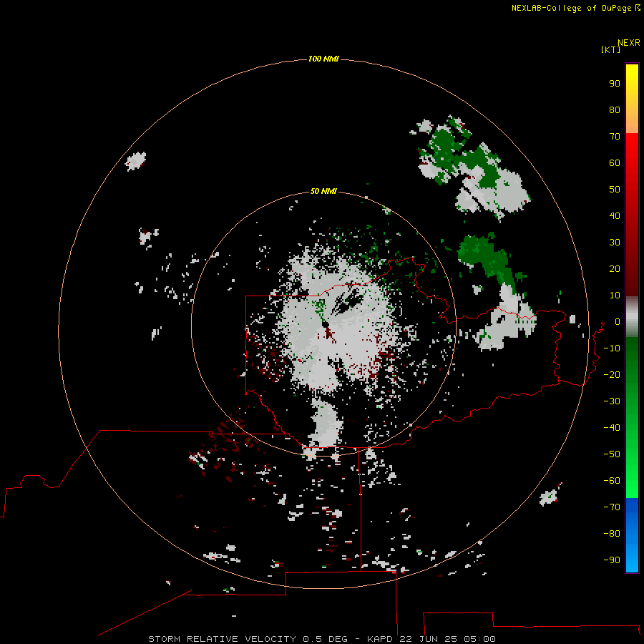Click the 60 value on the velocity scale

[615, 162]
